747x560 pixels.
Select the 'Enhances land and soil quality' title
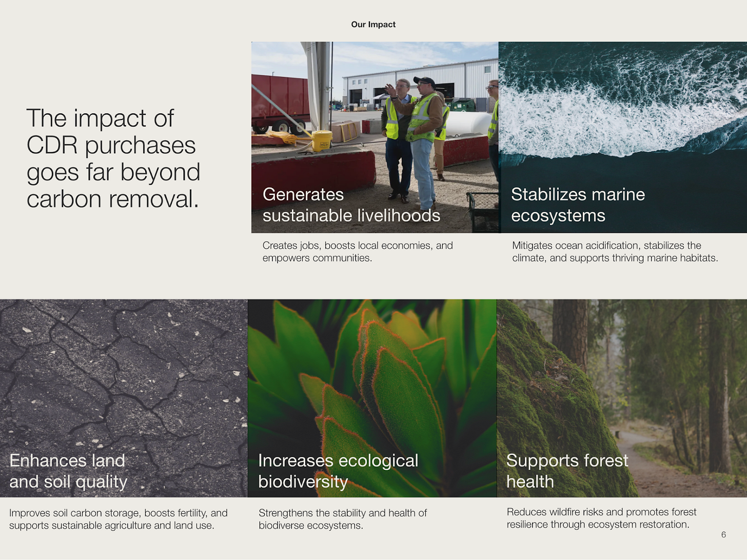pos(68,471)
